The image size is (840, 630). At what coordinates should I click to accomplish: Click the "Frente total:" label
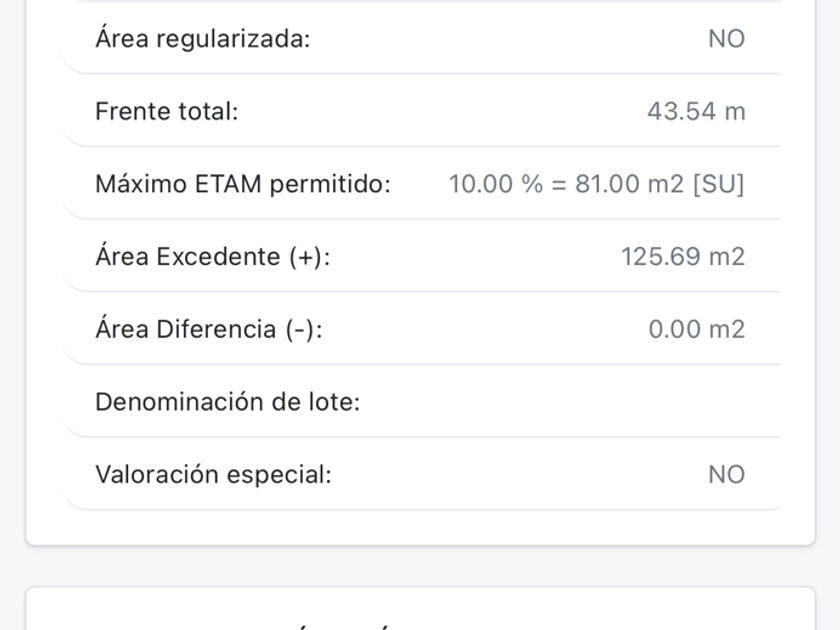(x=166, y=111)
